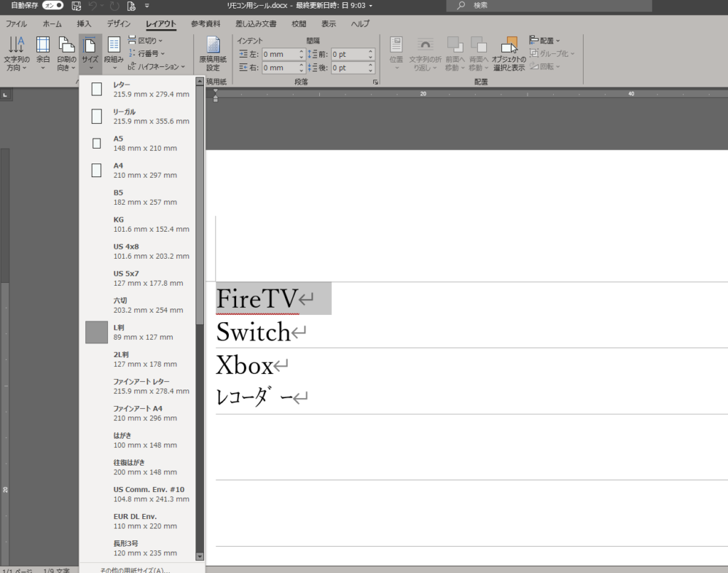Open the 差し込み文書 tab
This screenshot has height=573, width=728.
coord(256,23)
